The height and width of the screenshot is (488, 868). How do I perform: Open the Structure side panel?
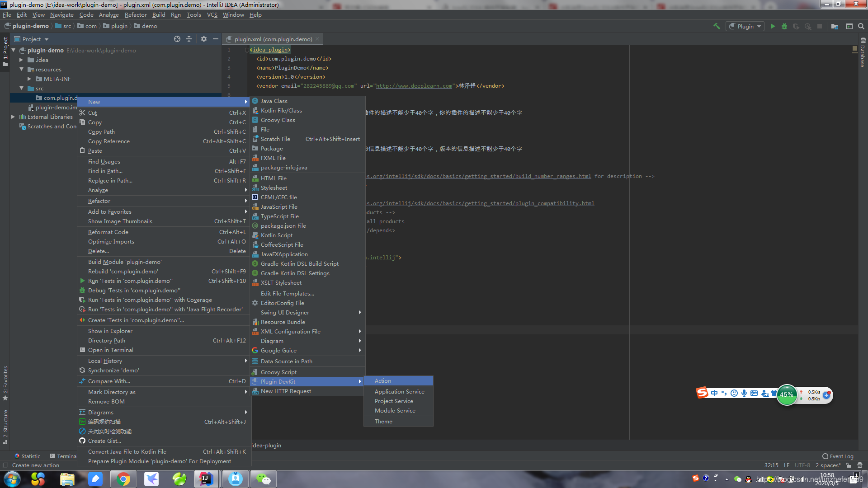(x=5, y=427)
